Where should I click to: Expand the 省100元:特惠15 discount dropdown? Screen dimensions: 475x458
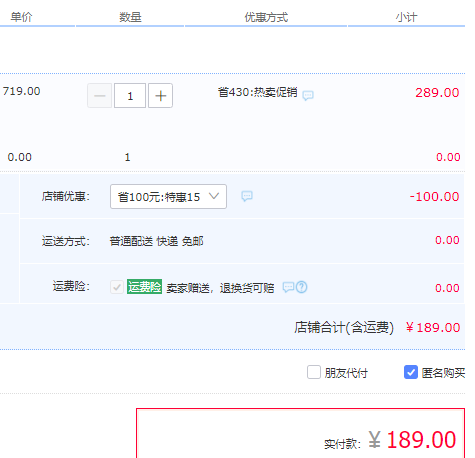tap(168, 197)
